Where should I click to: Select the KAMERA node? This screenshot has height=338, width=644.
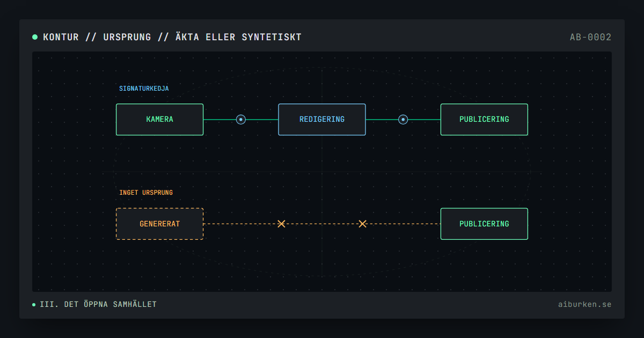(x=160, y=120)
